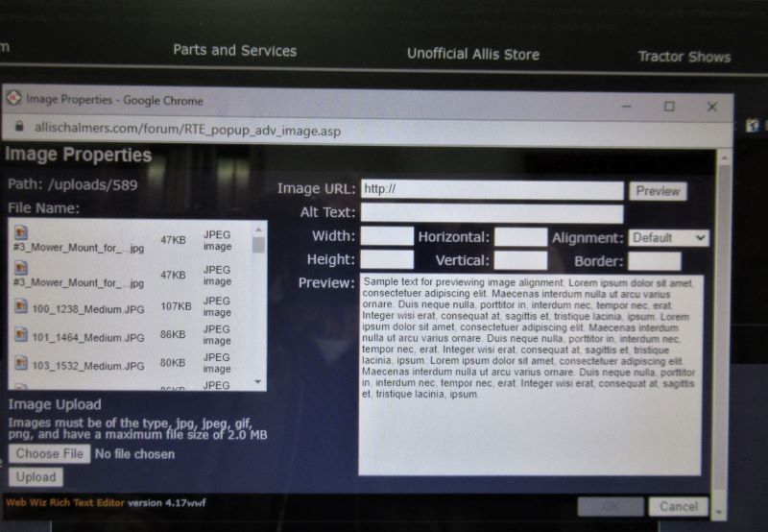Click the greyed OK button
Image resolution: width=768 pixels, height=532 pixels.
611,506
